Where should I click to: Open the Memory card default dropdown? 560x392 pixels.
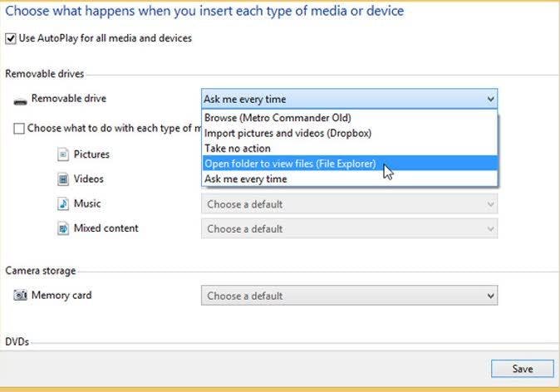(349, 296)
